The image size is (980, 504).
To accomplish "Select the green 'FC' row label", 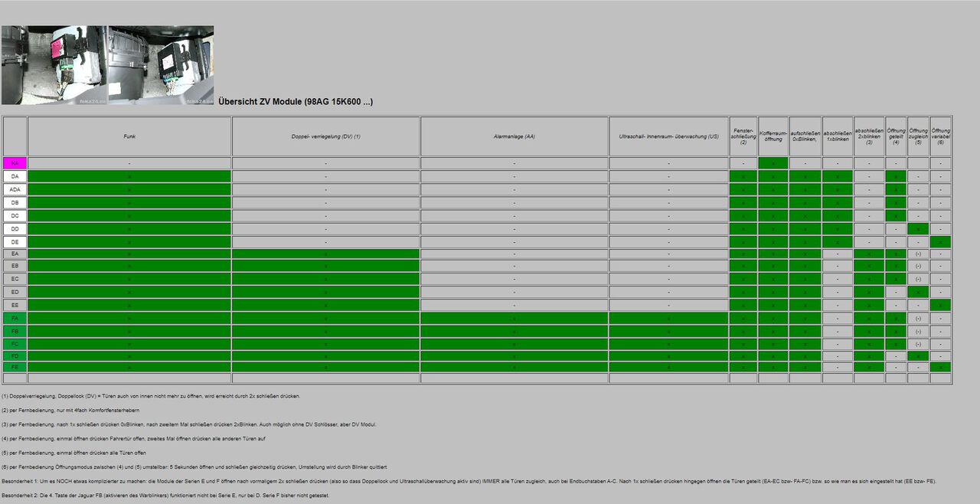I will pyautogui.click(x=15, y=344).
